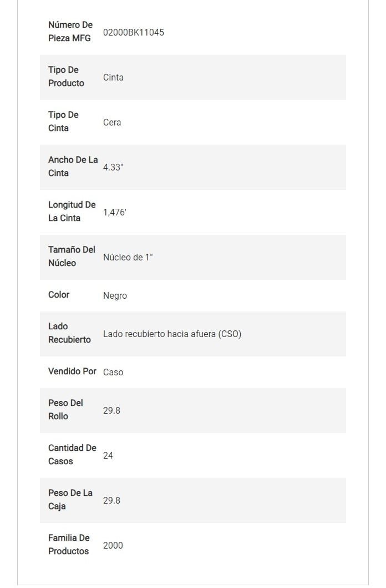Click the "Cinta" value for Tipo De Producto
Screen dimensions: 386x588
113,77
